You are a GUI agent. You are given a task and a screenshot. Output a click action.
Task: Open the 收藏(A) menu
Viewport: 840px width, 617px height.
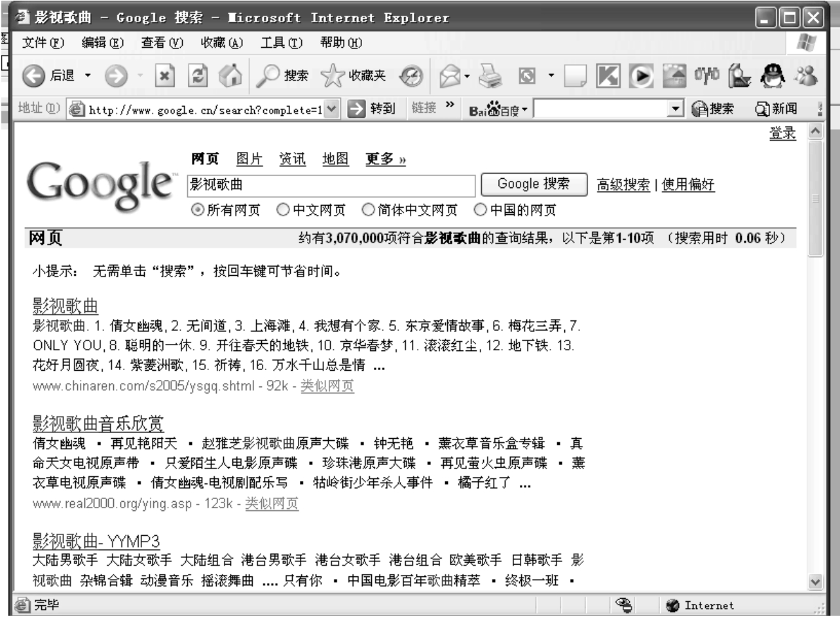[221, 42]
